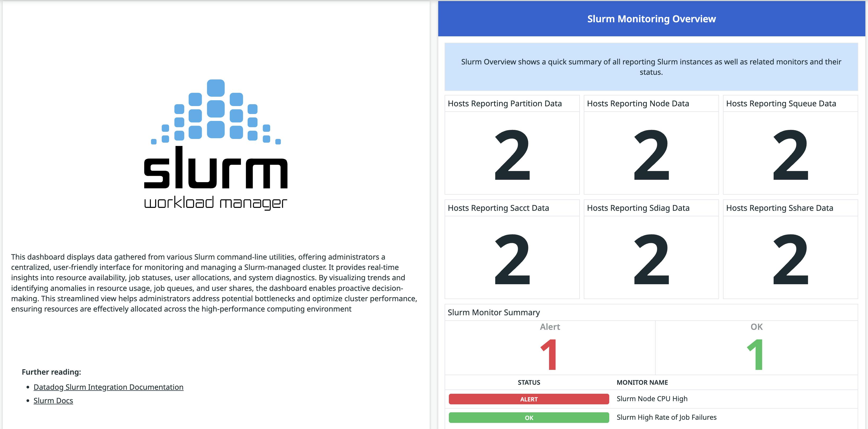Click the dashboard description paragraph
The width and height of the screenshot is (868, 429).
[214, 283]
